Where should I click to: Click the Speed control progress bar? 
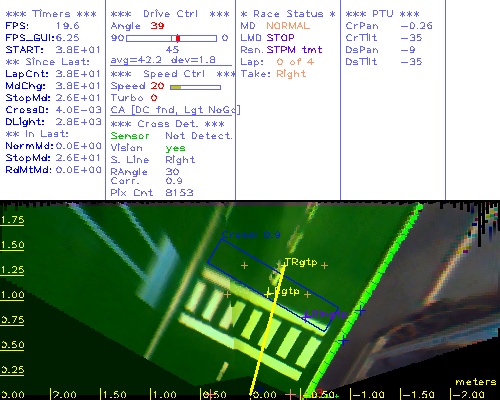tap(195, 87)
